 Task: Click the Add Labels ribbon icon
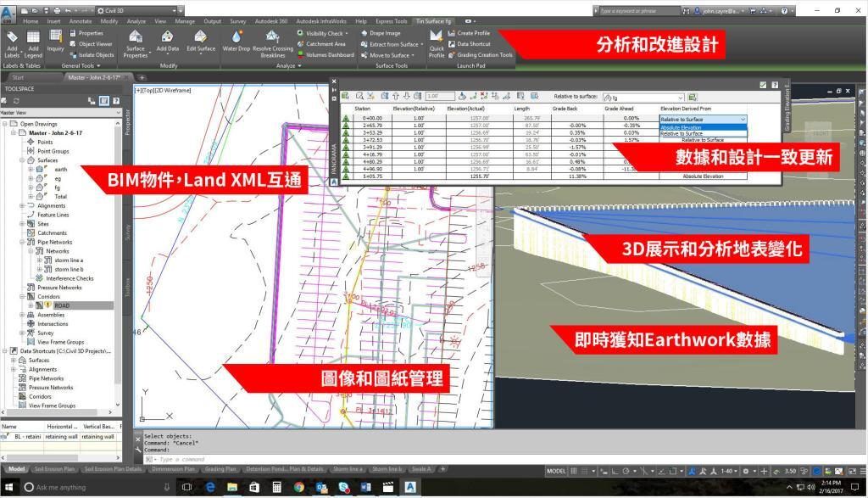point(12,37)
